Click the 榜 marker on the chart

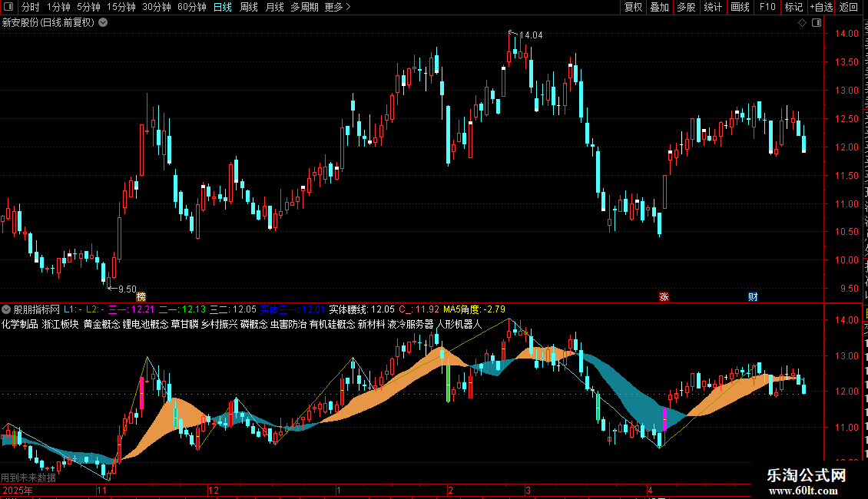(141, 296)
